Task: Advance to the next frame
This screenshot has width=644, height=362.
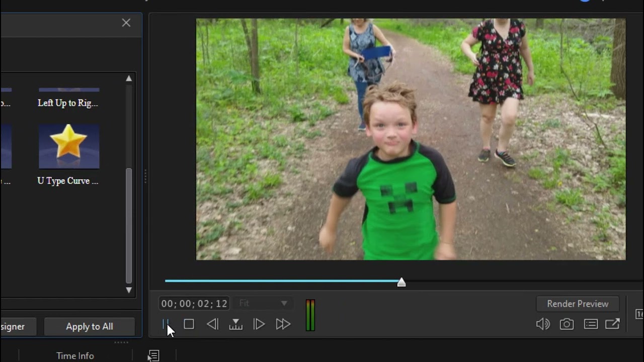Action: click(x=259, y=324)
